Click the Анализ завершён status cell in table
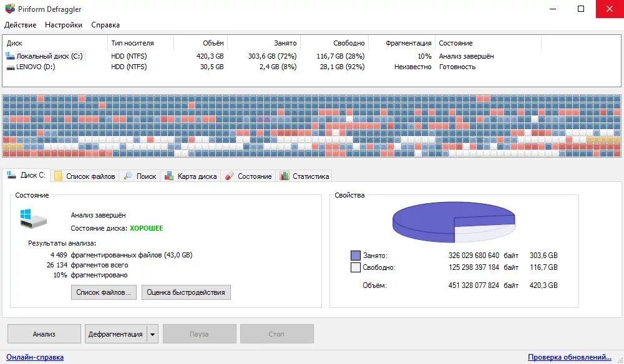This screenshot has width=624, height=364. click(466, 56)
